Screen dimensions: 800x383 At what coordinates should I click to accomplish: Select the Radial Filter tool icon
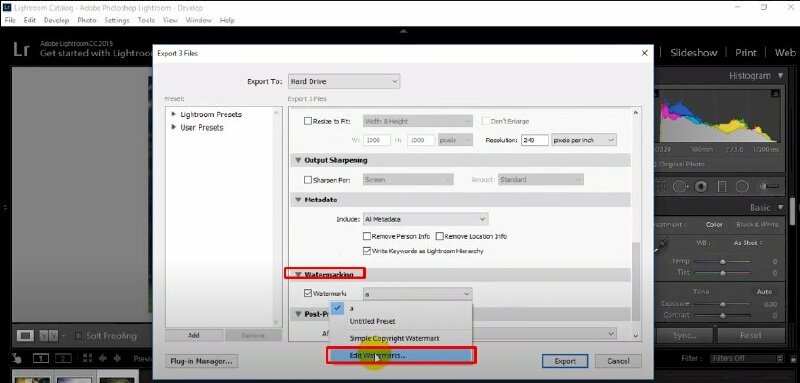click(x=742, y=187)
